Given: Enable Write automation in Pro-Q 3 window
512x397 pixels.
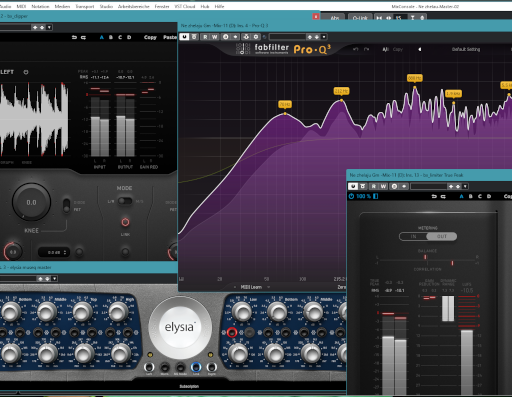Looking at the screenshot, I should click(214, 37).
